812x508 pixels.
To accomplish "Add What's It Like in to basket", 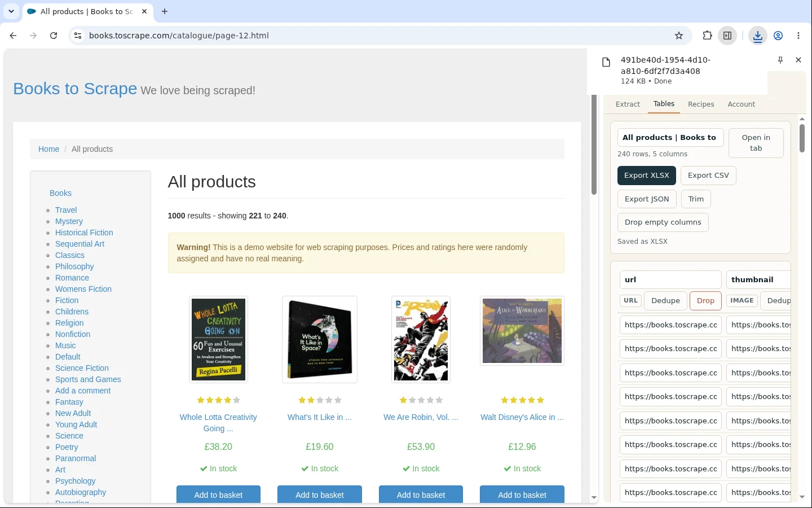I will click(320, 495).
